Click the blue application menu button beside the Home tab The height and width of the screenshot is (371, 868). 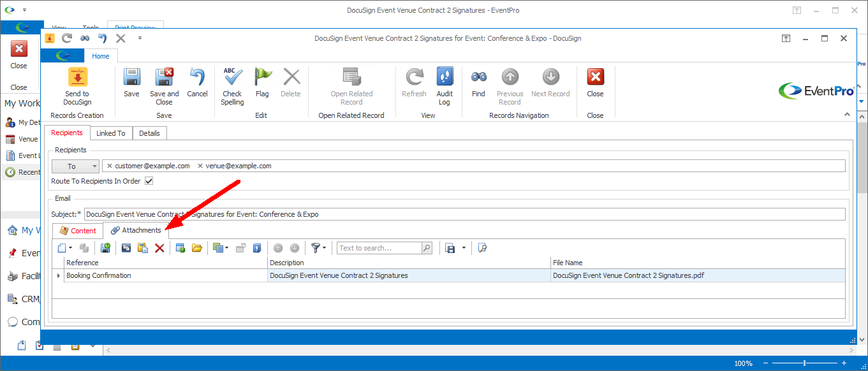(x=62, y=56)
